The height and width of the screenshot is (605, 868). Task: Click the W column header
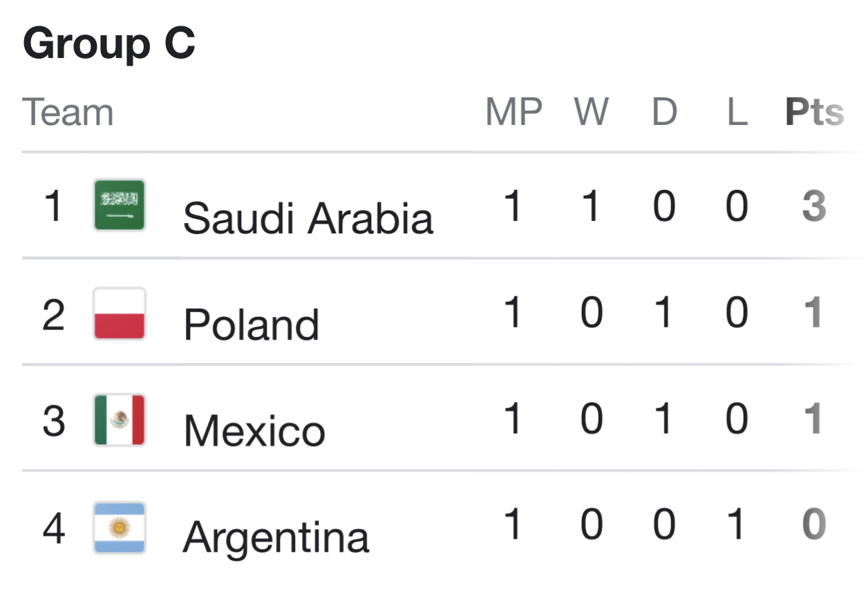point(592,113)
